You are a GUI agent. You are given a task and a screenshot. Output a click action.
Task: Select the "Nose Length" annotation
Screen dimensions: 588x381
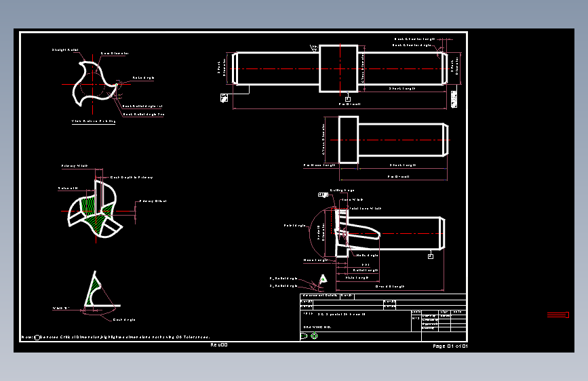[315, 260]
